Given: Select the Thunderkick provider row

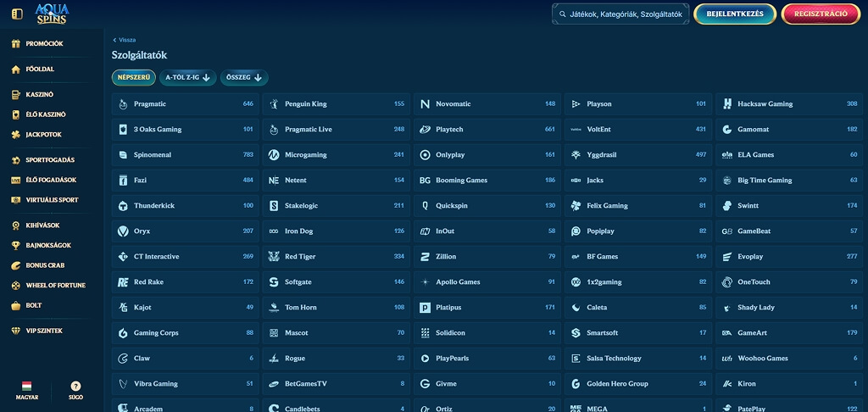Looking at the screenshot, I should point(185,206).
